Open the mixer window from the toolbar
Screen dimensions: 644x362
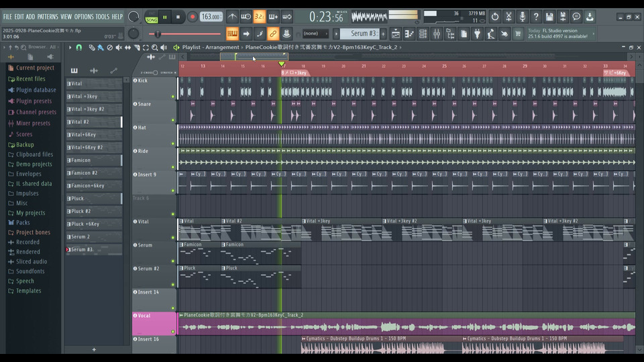click(x=437, y=34)
